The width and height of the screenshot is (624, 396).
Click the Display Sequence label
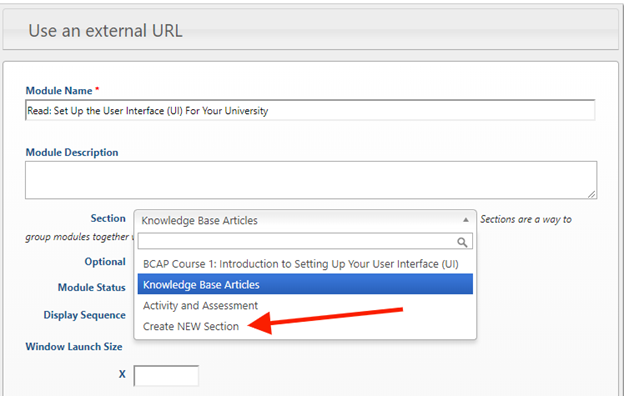coord(84,315)
